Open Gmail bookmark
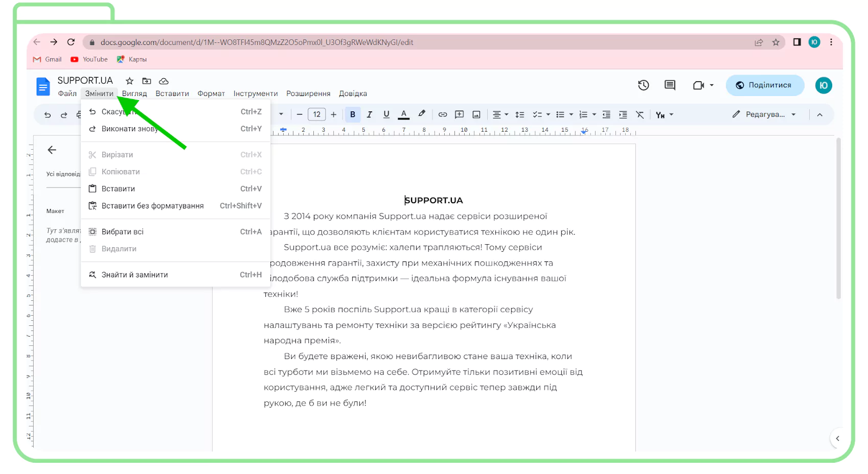The width and height of the screenshot is (868, 474). pos(48,59)
